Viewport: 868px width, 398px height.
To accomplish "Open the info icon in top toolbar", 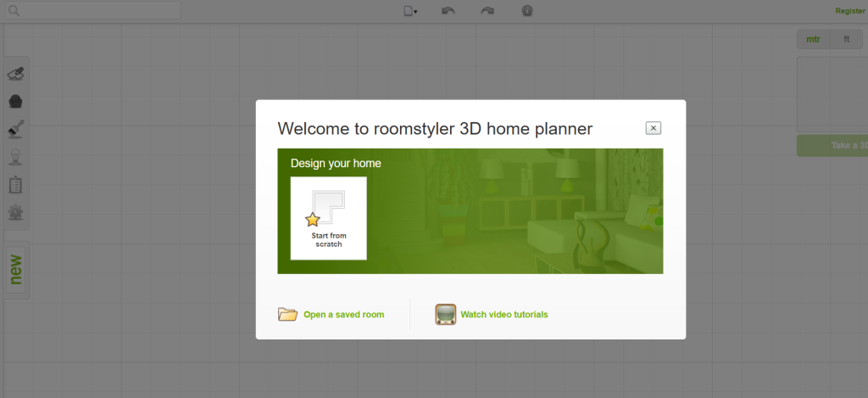I will click(527, 11).
